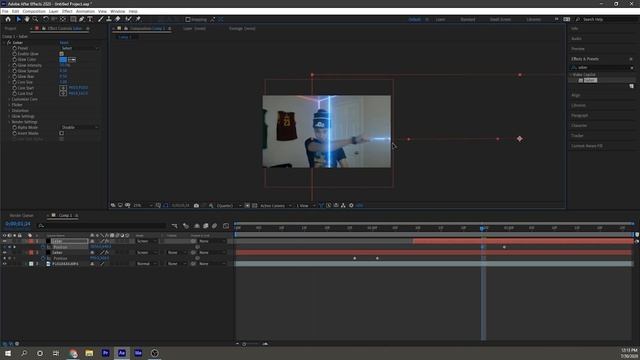Switch to the Footage (none) tab
Screen dimensions: 640x360
(x=242, y=29)
